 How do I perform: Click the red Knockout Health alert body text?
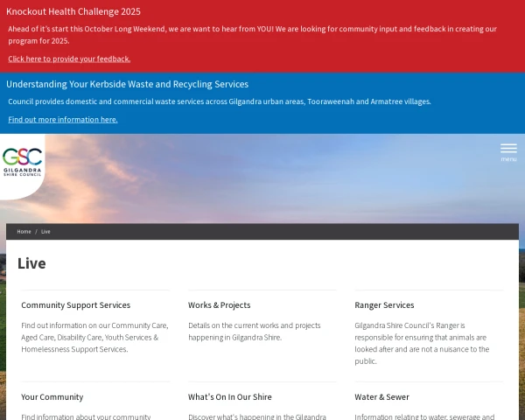coord(252,34)
